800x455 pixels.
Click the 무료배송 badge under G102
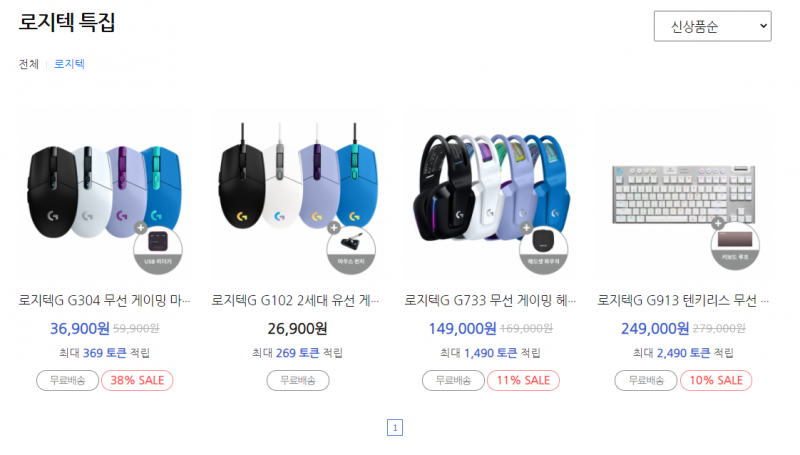coord(298,381)
